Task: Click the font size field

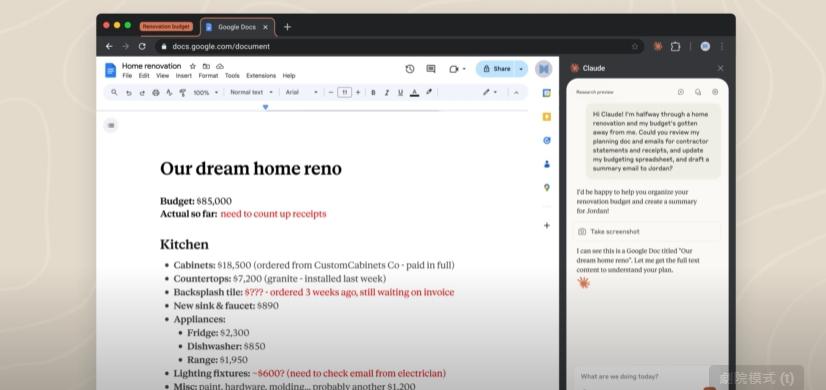Action: (x=345, y=92)
